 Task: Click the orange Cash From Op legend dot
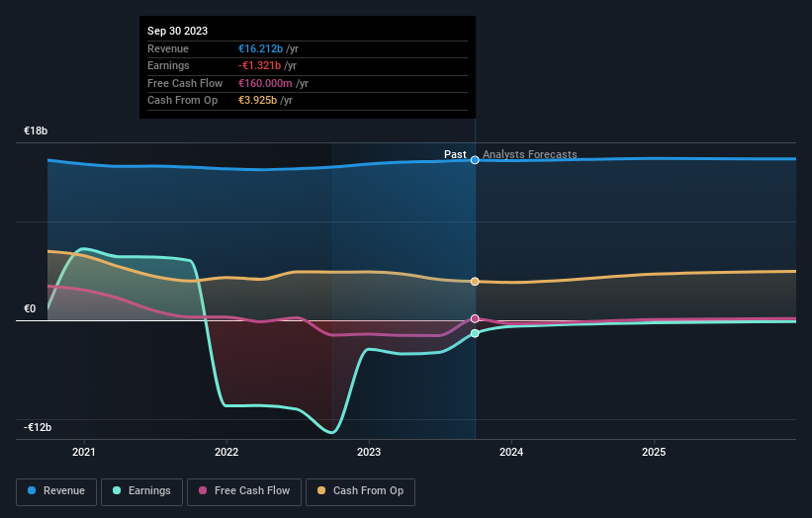click(321, 490)
